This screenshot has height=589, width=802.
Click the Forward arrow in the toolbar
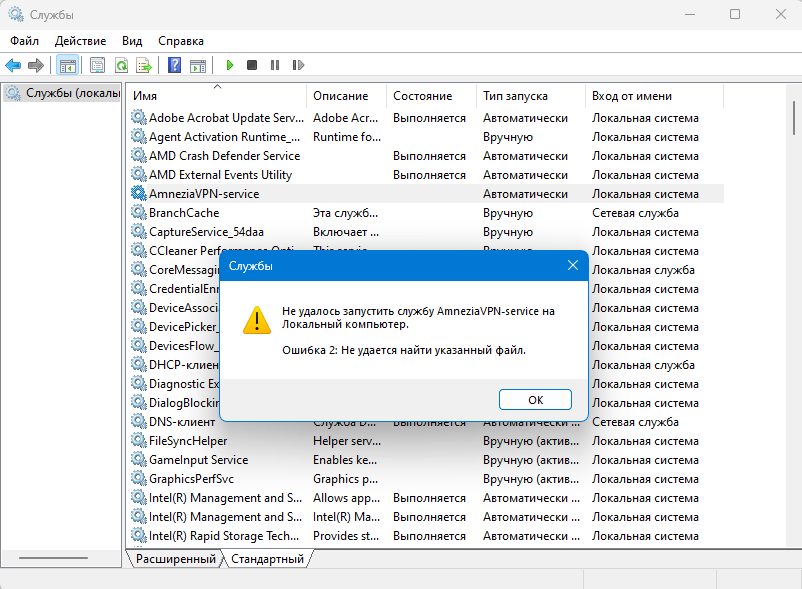coord(36,65)
